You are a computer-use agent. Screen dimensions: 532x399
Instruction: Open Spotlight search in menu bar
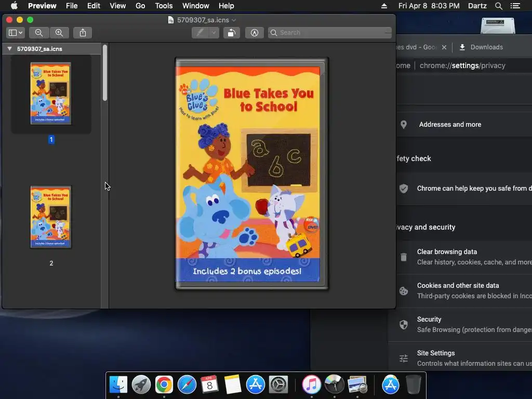point(498,6)
